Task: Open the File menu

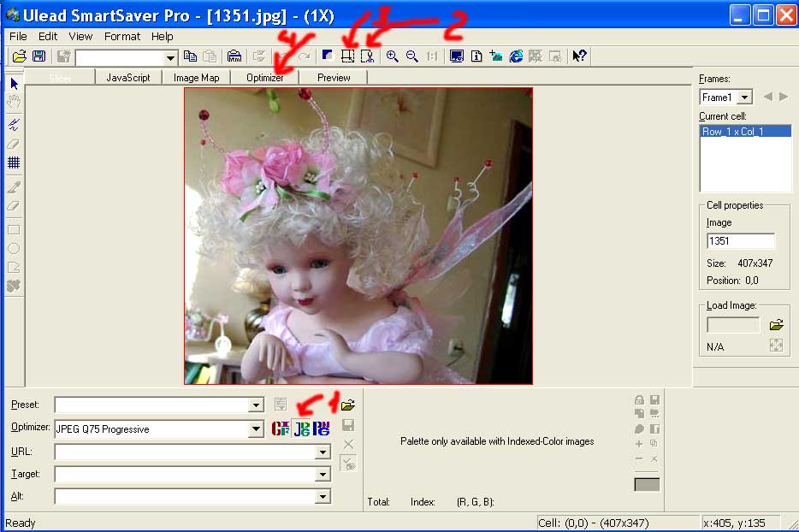Action: click(x=18, y=37)
